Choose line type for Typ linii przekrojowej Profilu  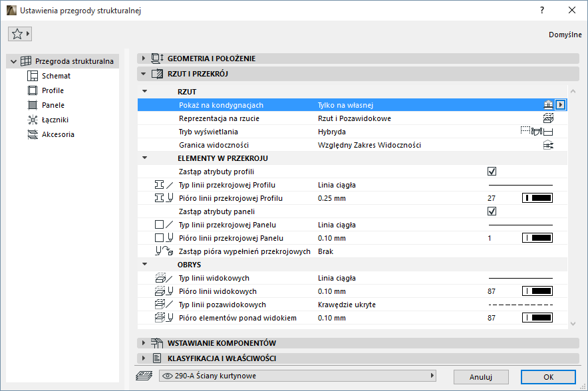521,185
